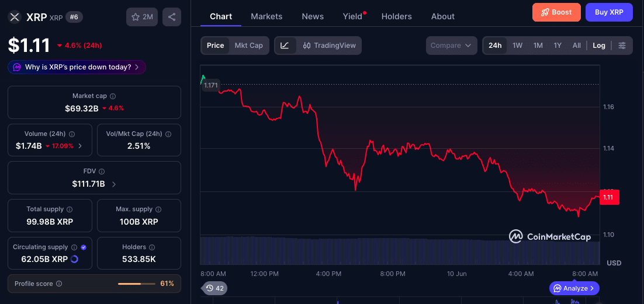Image resolution: width=644 pixels, height=304 pixels.
Task: Click the AI icon in price-down prompt
Action: pyautogui.click(x=17, y=67)
